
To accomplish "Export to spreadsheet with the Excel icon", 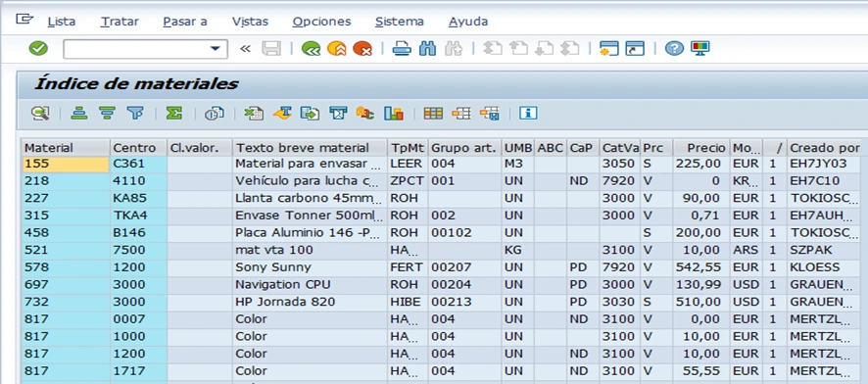I will pos(254,114).
